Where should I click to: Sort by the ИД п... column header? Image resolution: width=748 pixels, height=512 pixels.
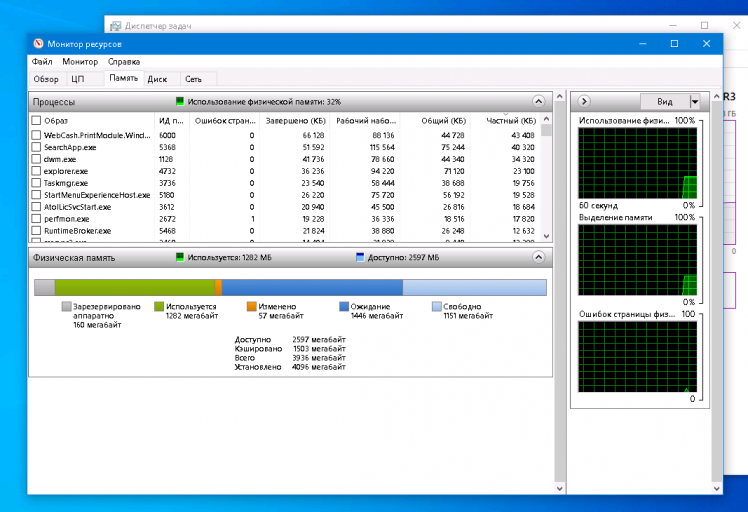pyautogui.click(x=172, y=120)
